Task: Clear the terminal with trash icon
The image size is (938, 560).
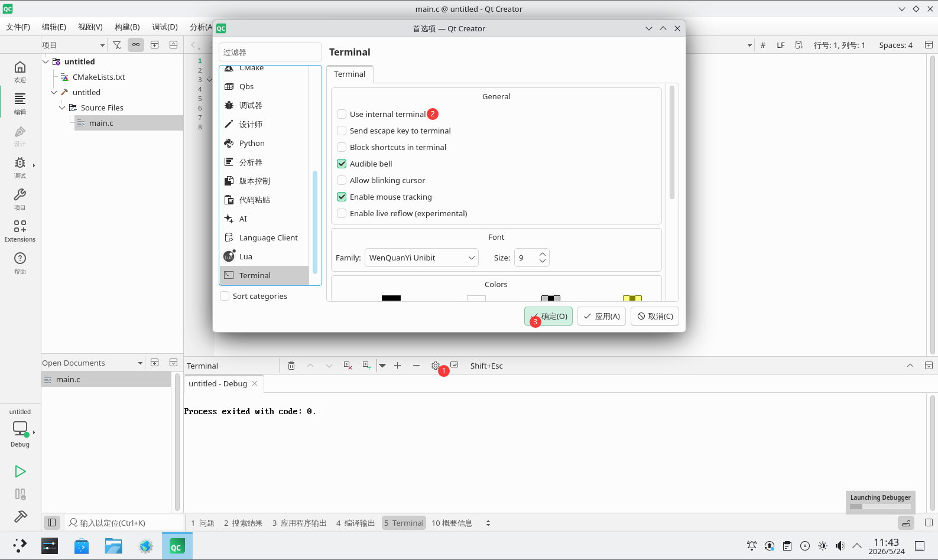Action: click(x=291, y=366)
